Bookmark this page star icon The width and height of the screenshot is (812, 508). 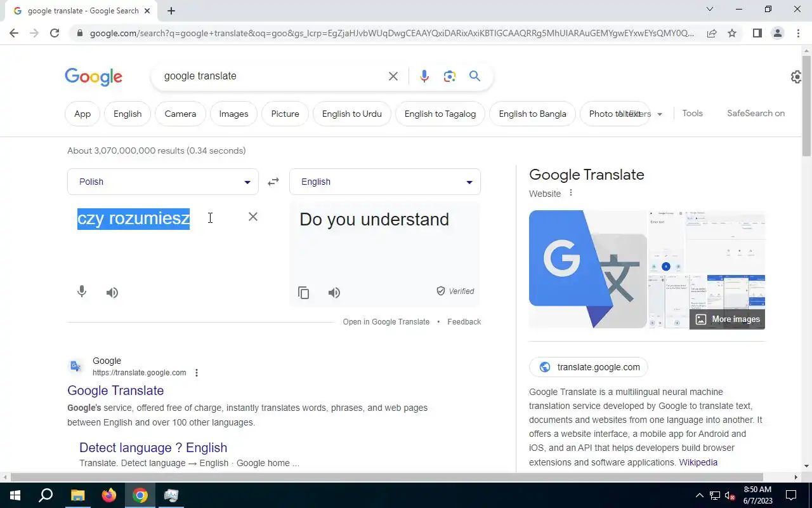[732, 33]
